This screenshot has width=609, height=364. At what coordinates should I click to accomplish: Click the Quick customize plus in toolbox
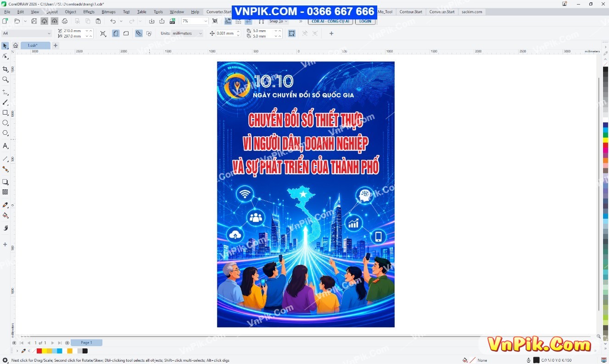click(x=5, y=244)
